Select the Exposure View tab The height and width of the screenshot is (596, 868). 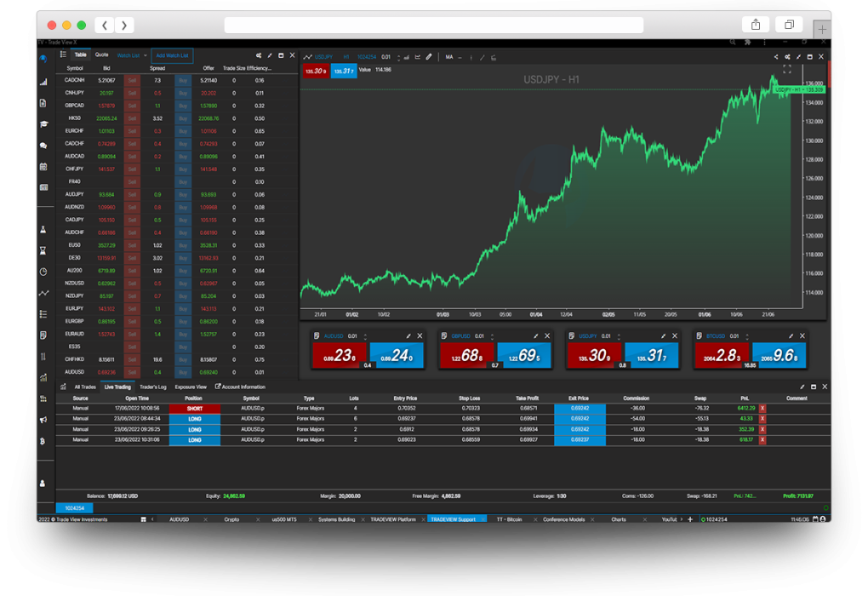[191, 387]
